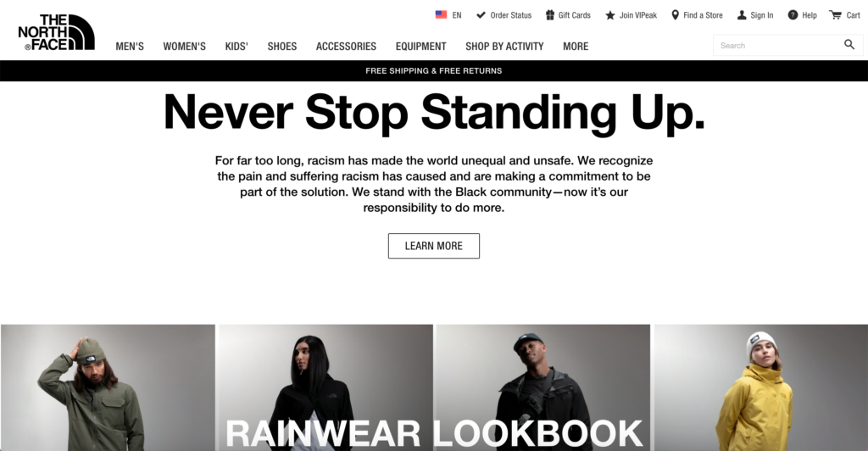Screen dimensions: 868x451
Task: Click Free Shipping & Free Returns banner
Action: [434, 71]
